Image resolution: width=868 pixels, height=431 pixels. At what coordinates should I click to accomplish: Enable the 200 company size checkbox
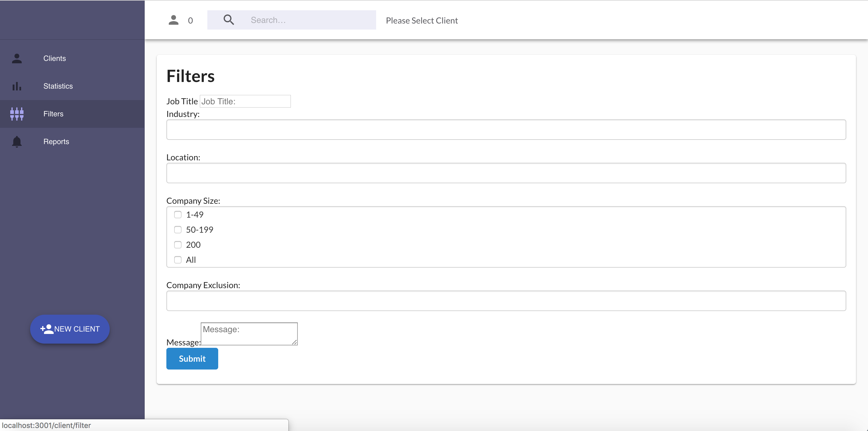tap(178, 245)
